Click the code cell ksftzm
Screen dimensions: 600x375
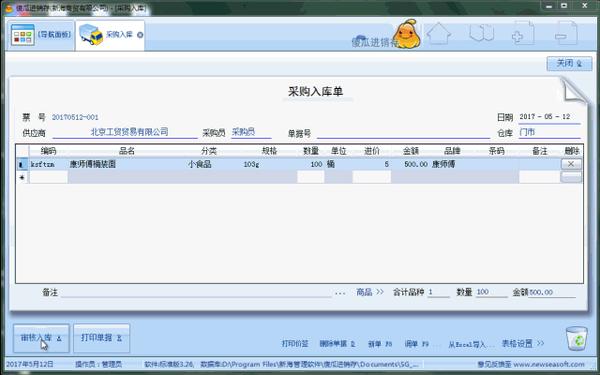tap(48, 165)
